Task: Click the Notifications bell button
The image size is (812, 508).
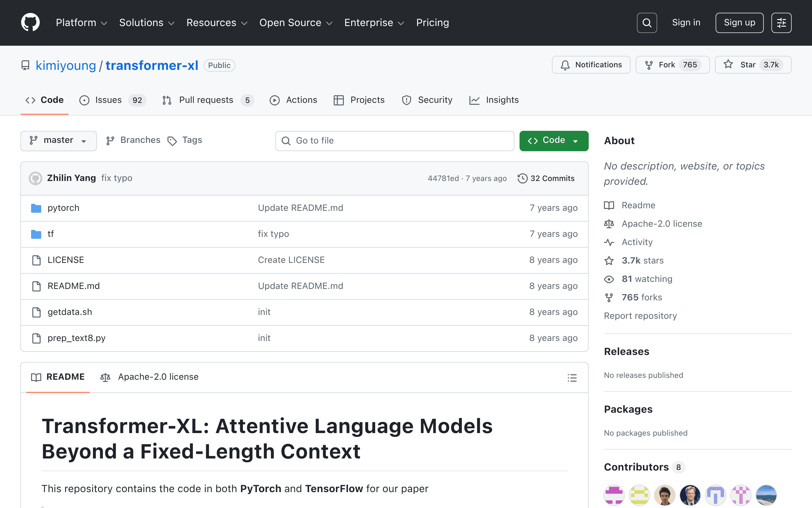Action: coord(591,65)
